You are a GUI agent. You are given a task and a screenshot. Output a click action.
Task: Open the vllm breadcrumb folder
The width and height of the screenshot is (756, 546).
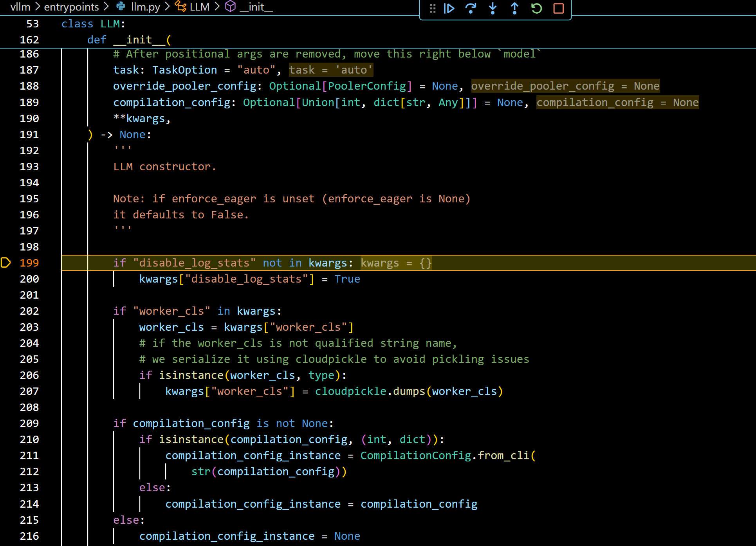(x=20, y=7)
